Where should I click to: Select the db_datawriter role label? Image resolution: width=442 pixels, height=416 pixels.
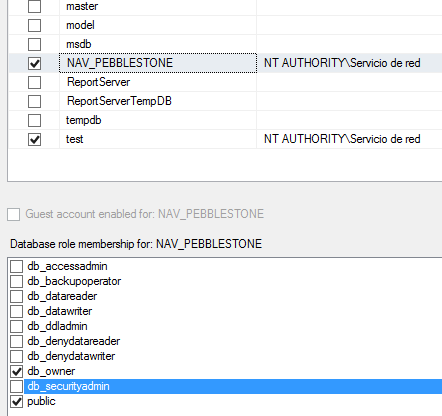(60, 311)
